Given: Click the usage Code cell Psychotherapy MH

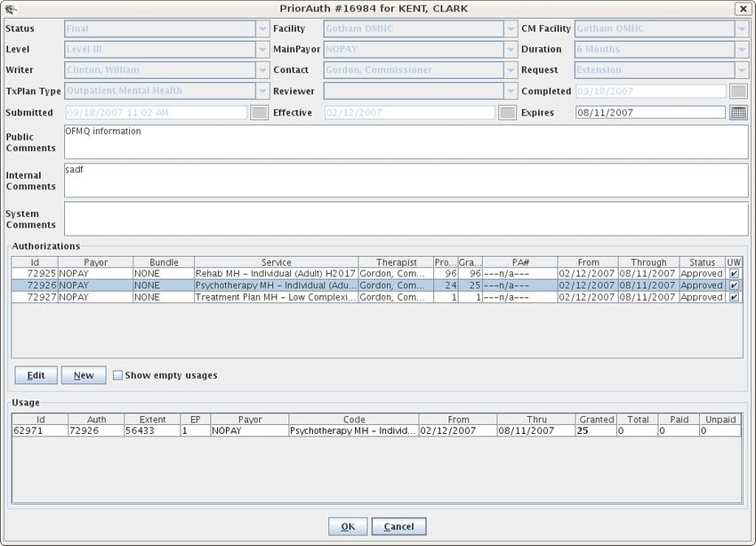Looking at the screenshot, I should pyautogui.click(x=354, y=430).
